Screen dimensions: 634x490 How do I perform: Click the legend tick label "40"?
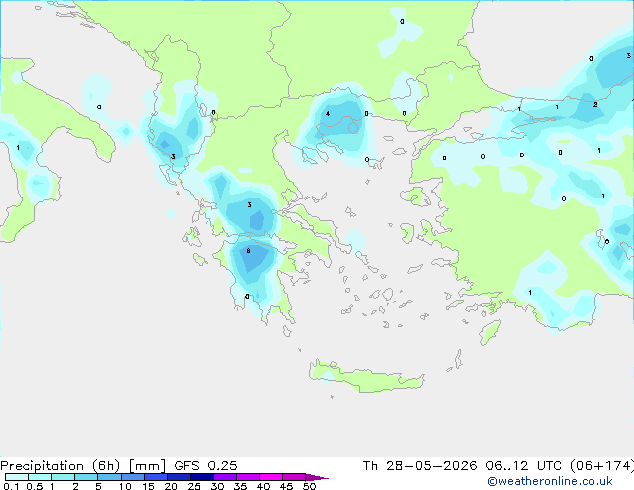(x=263, y=486)
